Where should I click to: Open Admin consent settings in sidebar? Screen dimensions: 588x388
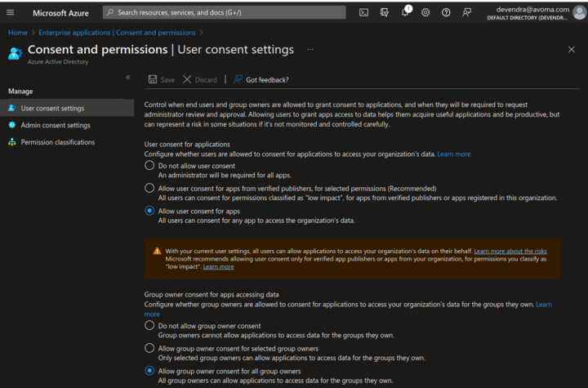point(55,125)
